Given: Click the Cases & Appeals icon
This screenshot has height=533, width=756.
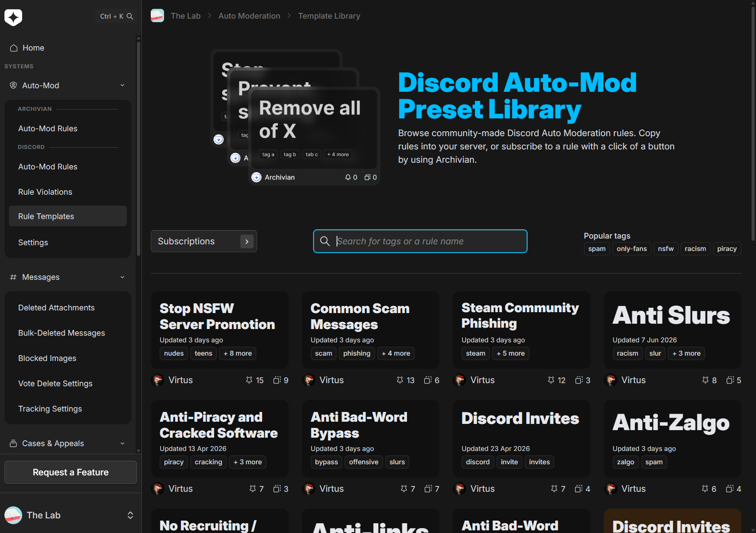Looking at the screenshot, I should point(13,443).
